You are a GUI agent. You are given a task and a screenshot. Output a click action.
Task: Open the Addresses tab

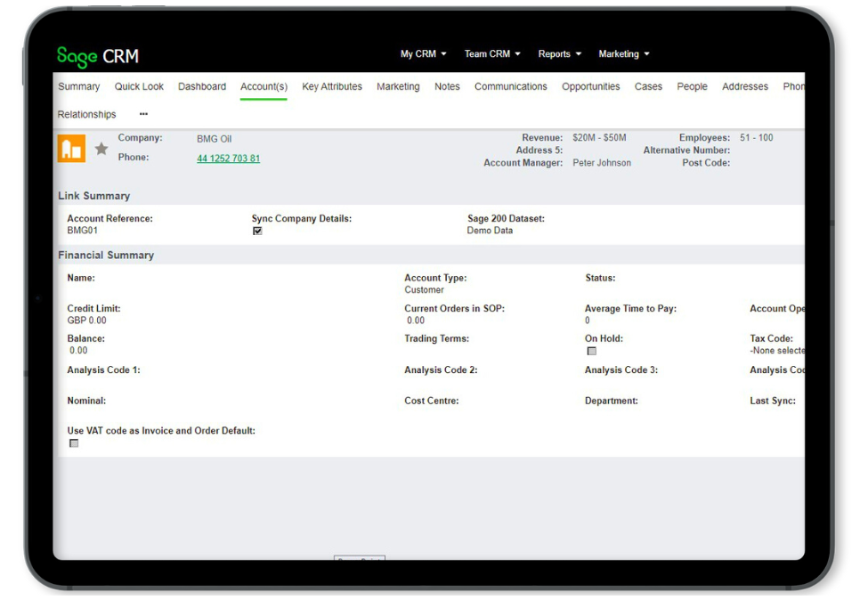pyautogui.click(x=745, y=86)
